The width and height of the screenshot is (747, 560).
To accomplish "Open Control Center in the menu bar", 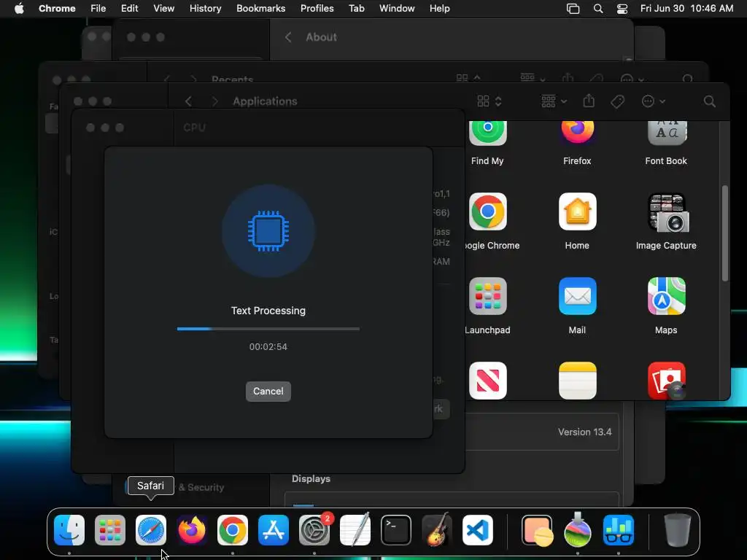I will click(622, 8).
